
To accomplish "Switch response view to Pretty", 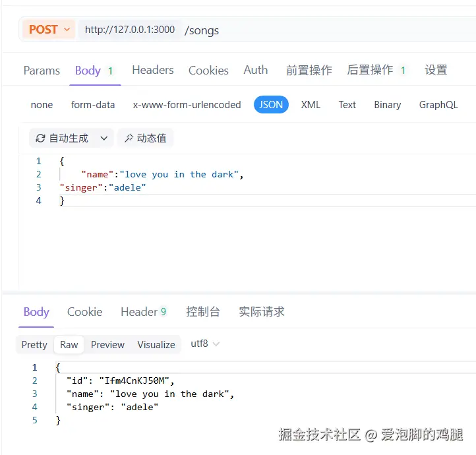I will click(34, 345).
